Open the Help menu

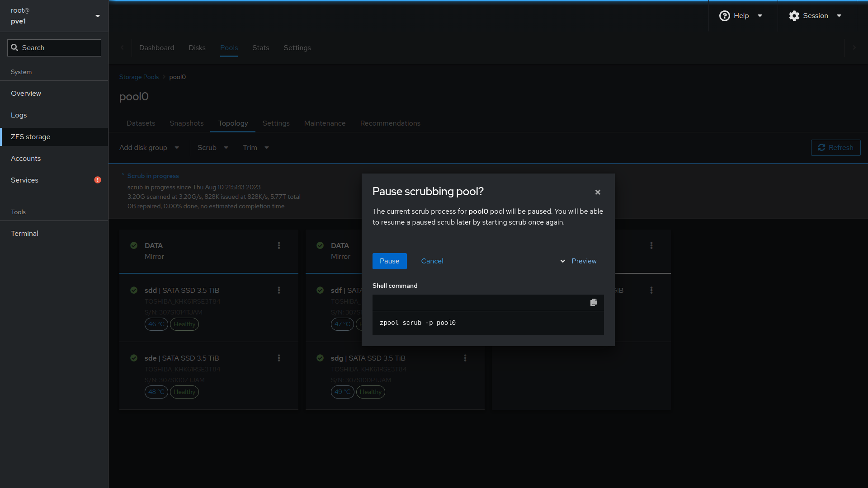coord(741,16)
